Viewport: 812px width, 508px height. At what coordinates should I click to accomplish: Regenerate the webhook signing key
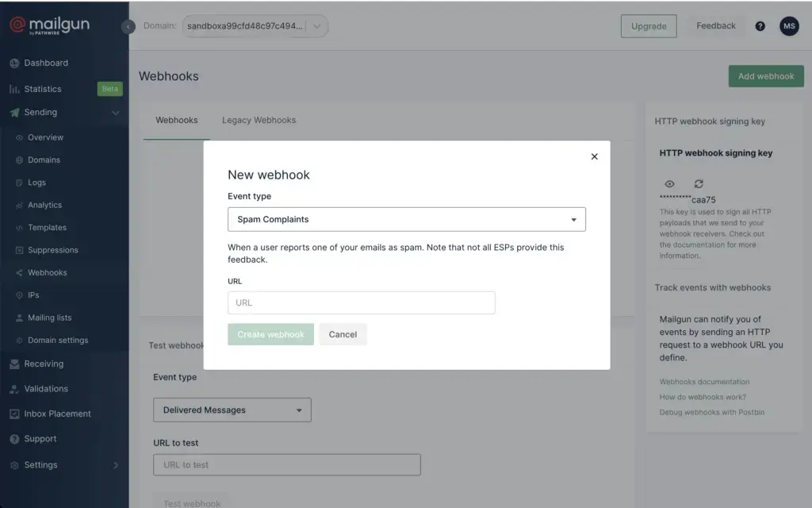699,184
